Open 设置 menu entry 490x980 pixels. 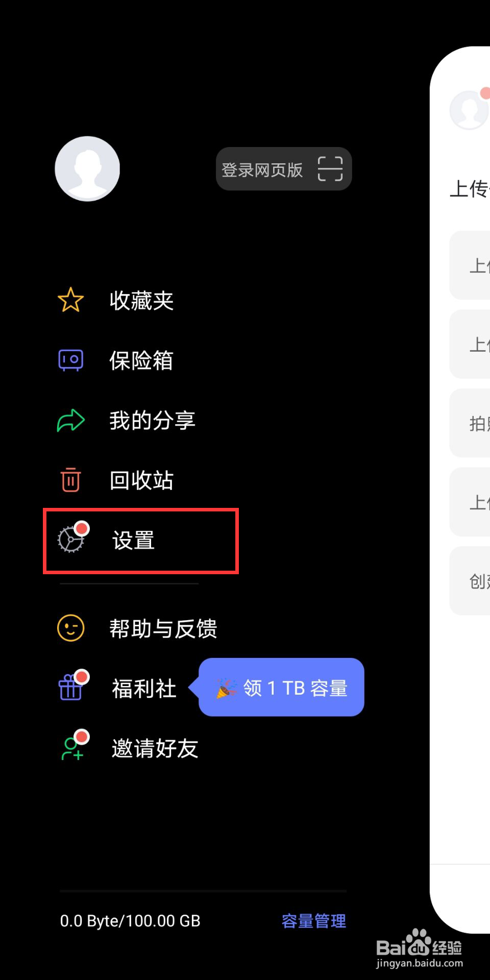click(141, 541)
